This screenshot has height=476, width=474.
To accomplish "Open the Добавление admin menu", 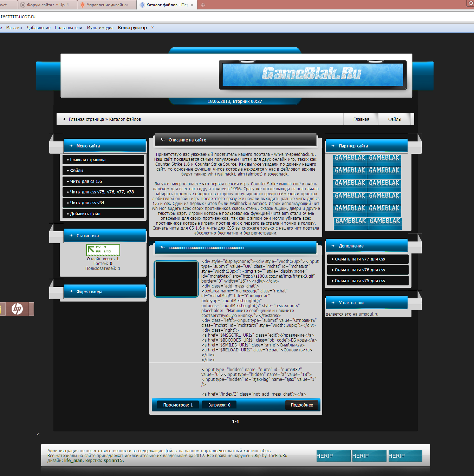I will [38, 28].
